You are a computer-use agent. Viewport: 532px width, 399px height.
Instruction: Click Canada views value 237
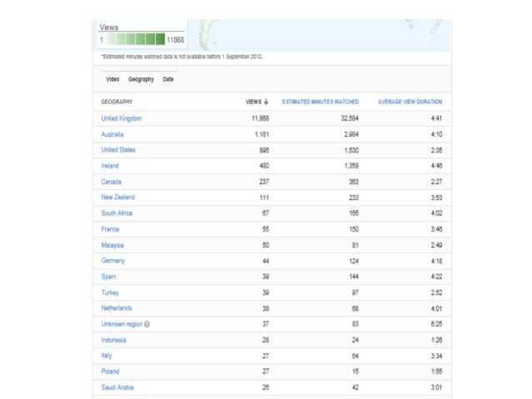[264, 182]
